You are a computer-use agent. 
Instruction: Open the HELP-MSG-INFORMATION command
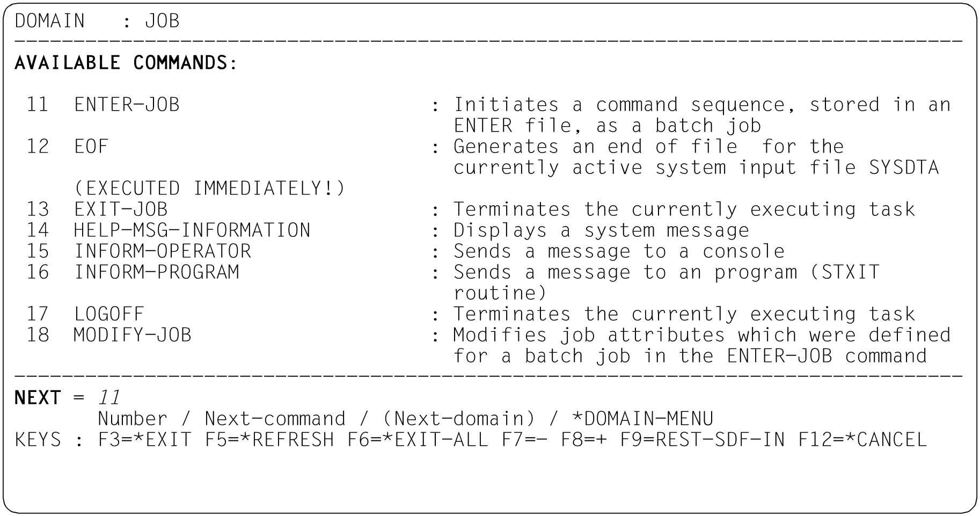[192, 230]
